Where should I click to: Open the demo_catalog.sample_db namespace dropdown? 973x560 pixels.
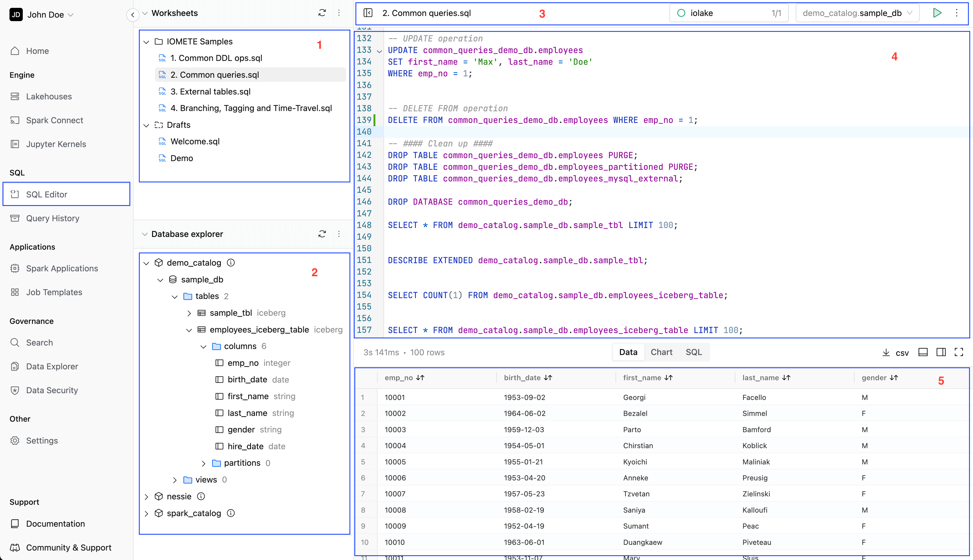pos(857,13)
